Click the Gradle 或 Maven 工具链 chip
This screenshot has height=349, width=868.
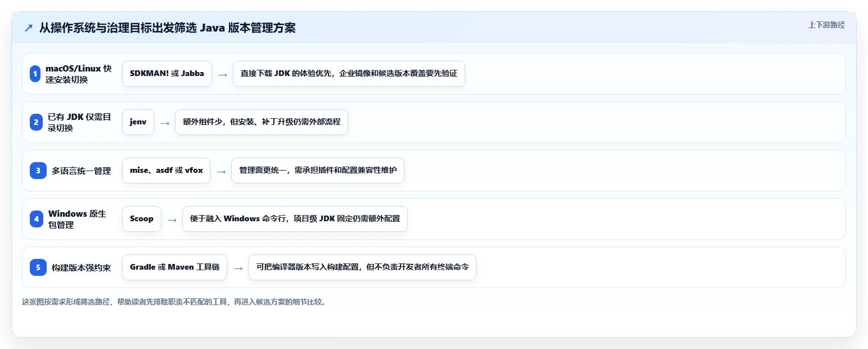coord(174,267)
